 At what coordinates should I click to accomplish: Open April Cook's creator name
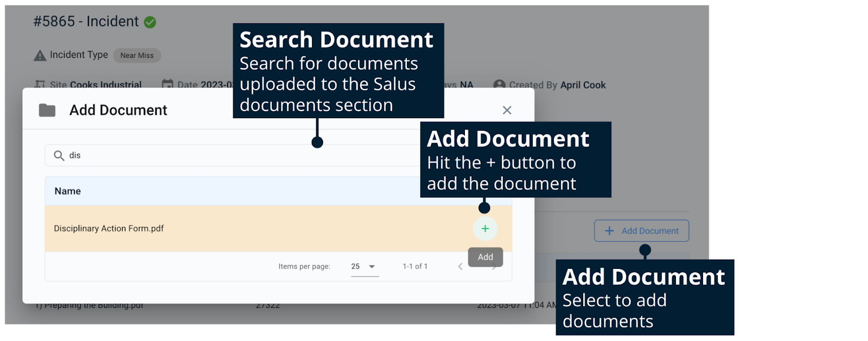tap(583, 85)
